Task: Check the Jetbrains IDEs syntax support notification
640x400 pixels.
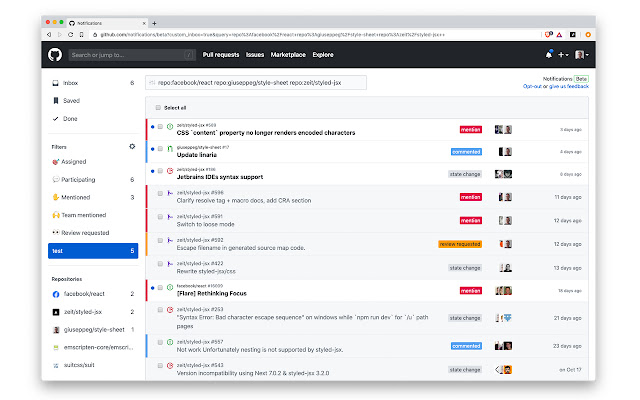Action: [160, 171]
